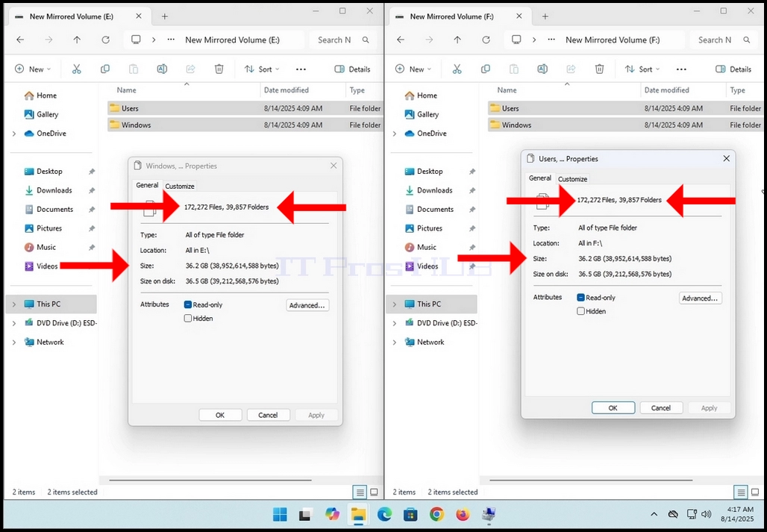Open Firefox from taskbar

[x=463, y=514]
